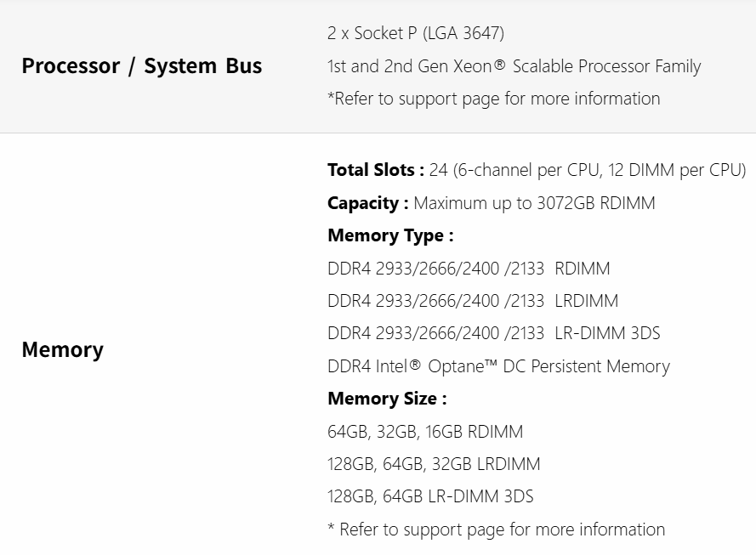The width and height of the screenshot is (756, 555).
Task: Click the Intel Optane DC Persistent Memory line
Action: coord(498,366)
